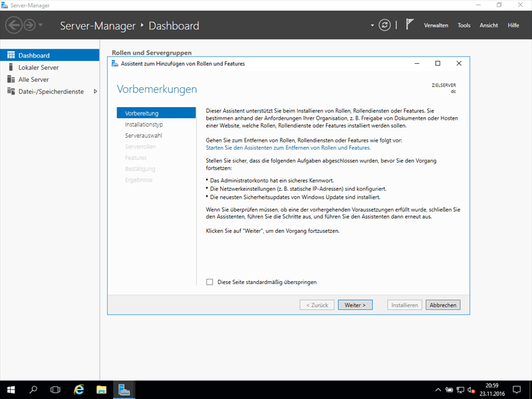Click the Server-Manager taskbar icon
This screenshot has width=532, height=399.
tap(124, 390)
